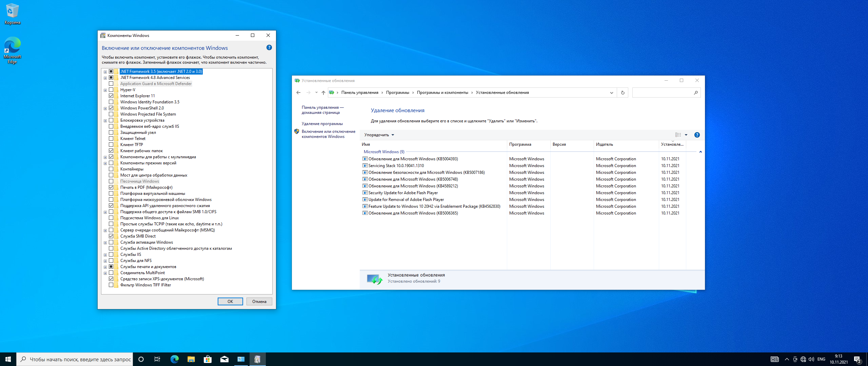Open the Recycle Bin (Корзина) desktop icon
Image resolution: width=868 pixels, height=366 pixels.
pyautogui.click(x=12, y=14)
